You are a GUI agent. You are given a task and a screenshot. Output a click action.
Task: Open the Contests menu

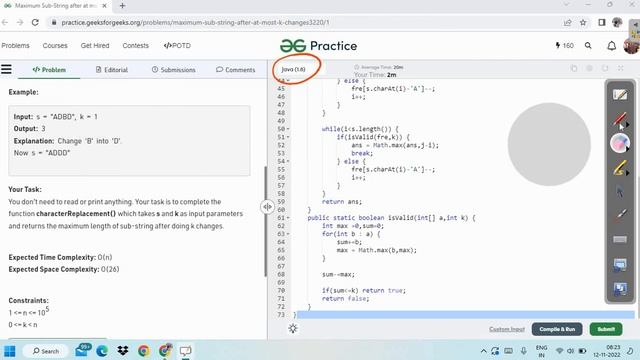[136, 46]
